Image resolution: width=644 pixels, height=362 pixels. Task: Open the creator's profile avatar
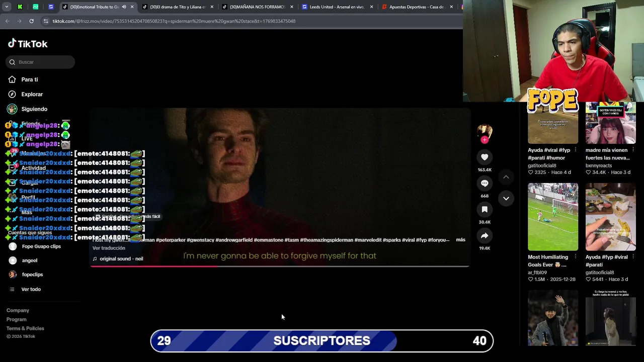point(485,131)
